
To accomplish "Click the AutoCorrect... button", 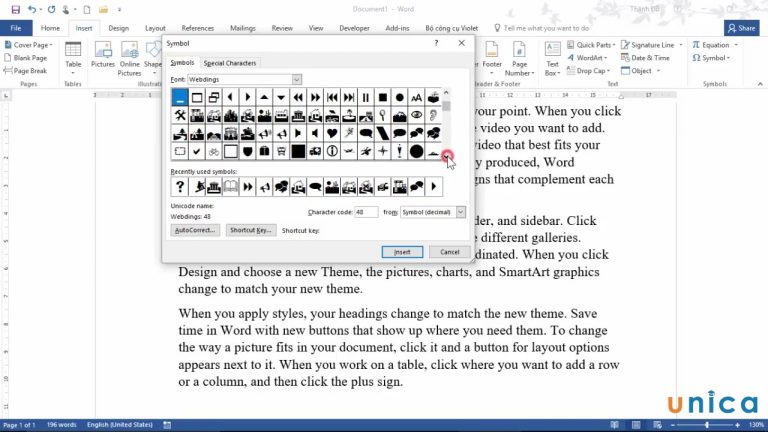I will (x=195, y=230).
